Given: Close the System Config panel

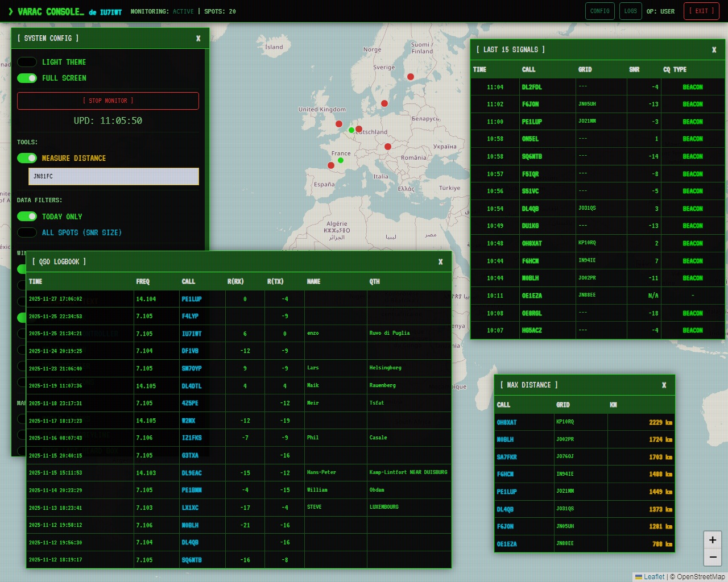Looking at the screenshot, I should 198,38.
